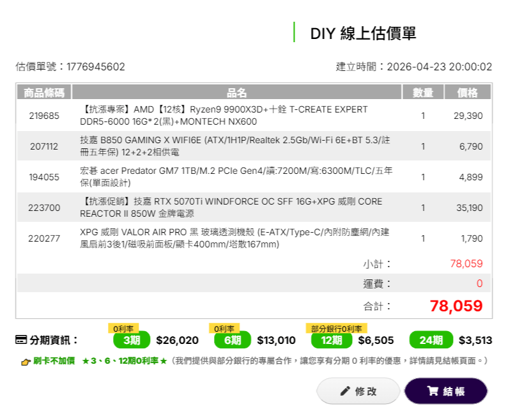Click the 估價單號 1776945602 text
Viewport: 508px width, 420px height.
click(x=70, y=66)
